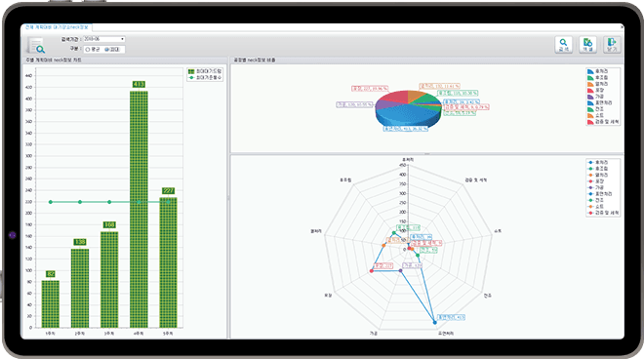This screenshot has width=644, height=359.
Task: Click the 포장 entry in the pie legend
Action: 597,91
